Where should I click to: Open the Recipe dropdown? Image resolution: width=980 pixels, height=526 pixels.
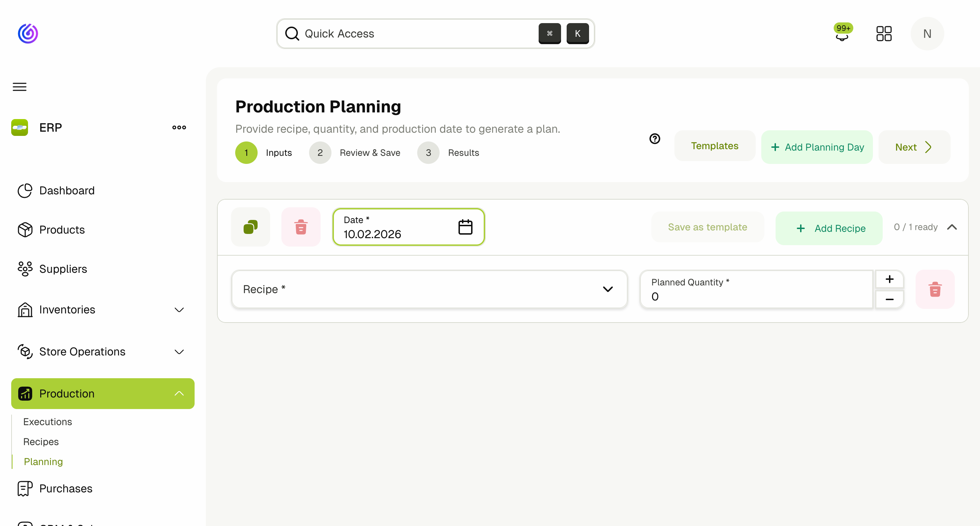pyautogui.click(x=608, y=289)
